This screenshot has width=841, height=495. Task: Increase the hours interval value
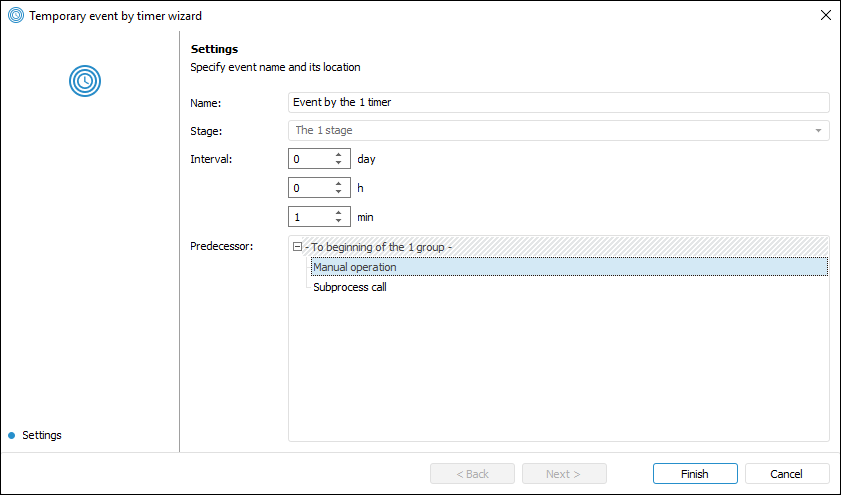tap(339, 183)
